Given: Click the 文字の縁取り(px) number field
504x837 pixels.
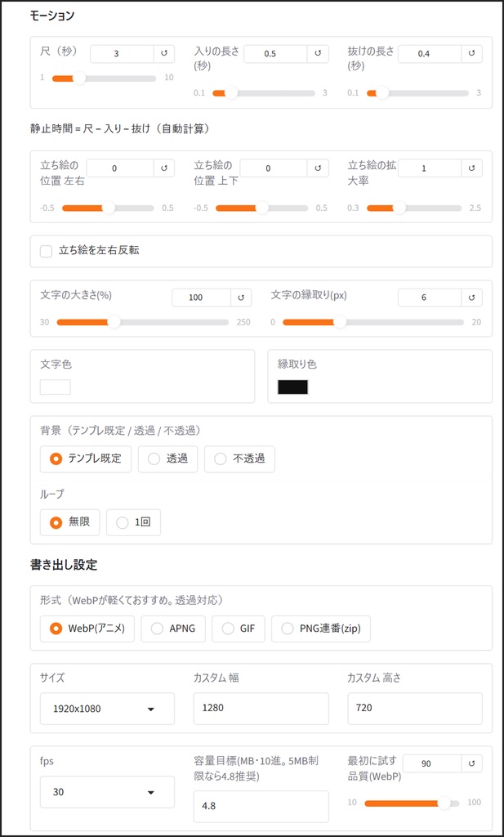Looking at the screenshot, I should click(x=430, y=298).
